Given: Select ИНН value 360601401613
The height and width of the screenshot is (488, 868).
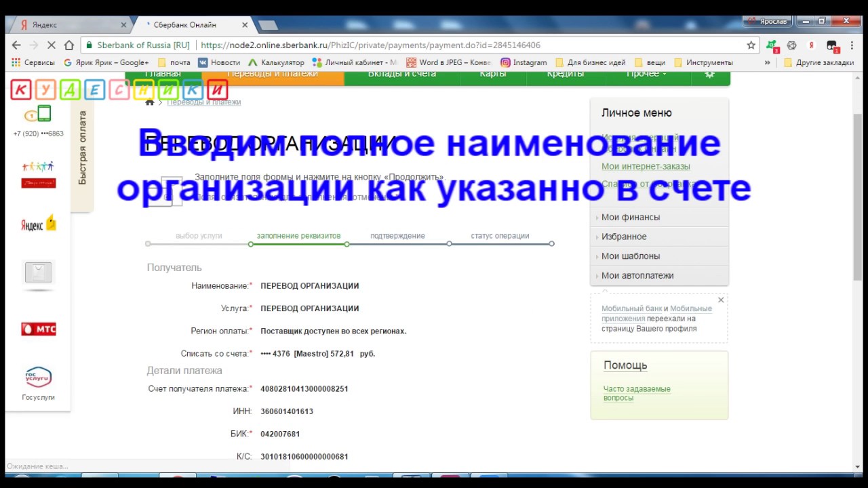Looking at the screenshot, I should [287, 411].
